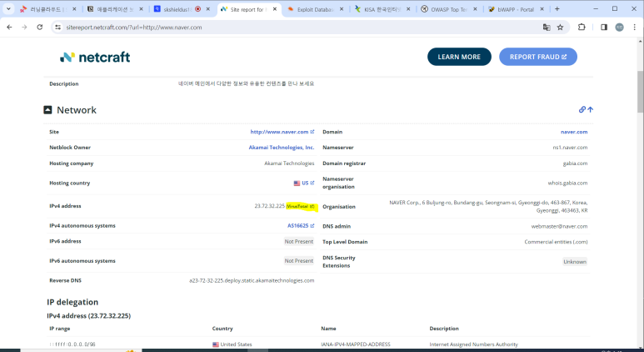
Task: Open the http://www.naver.com site link
Action: tap(282, 132)
